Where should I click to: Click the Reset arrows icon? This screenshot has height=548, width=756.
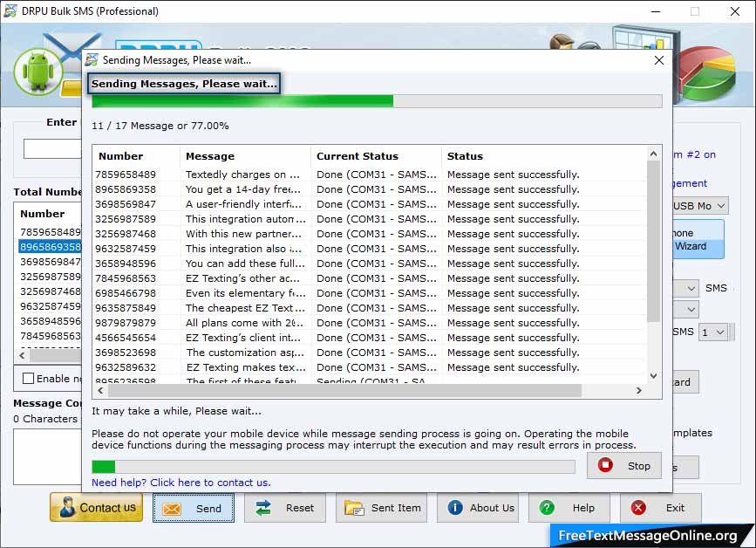coord(263,508)
